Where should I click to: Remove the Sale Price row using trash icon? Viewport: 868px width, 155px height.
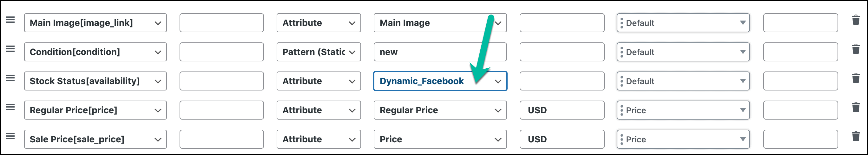(x=856, y=136)
